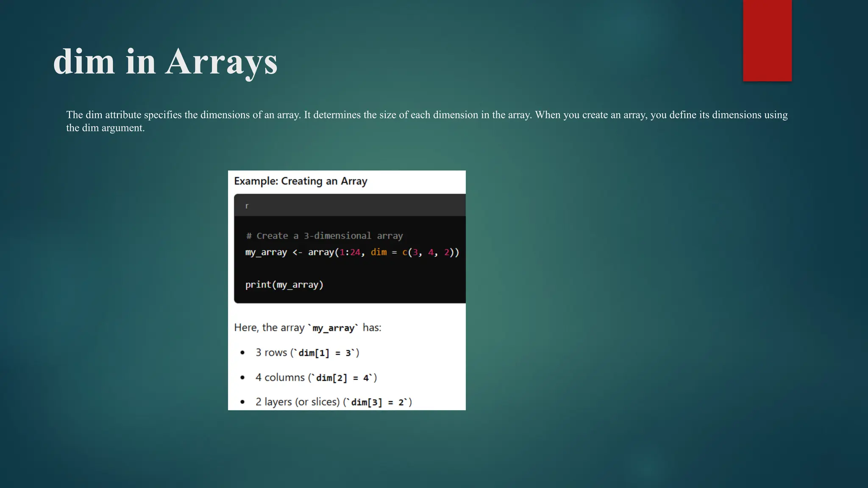Click the heading 'Example: Creating an Array'
The image size is (868, 488).
[x=300, y=181]
